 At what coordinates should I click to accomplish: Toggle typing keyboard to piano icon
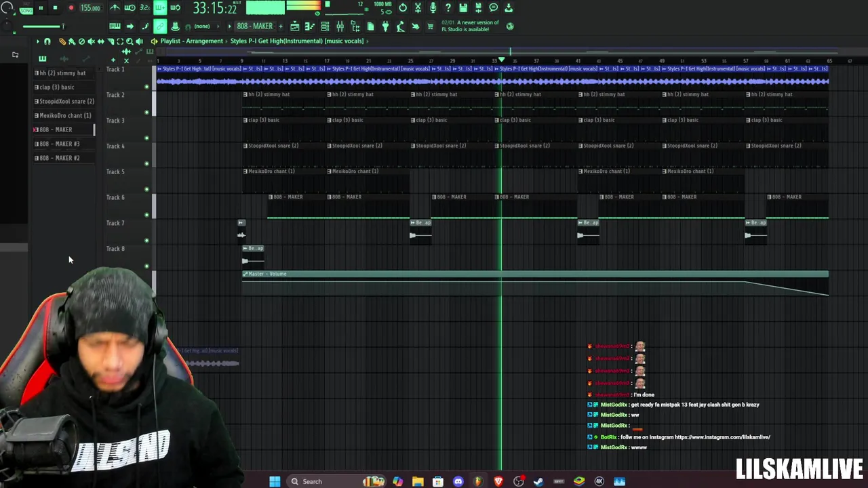(x=115, y=26)
